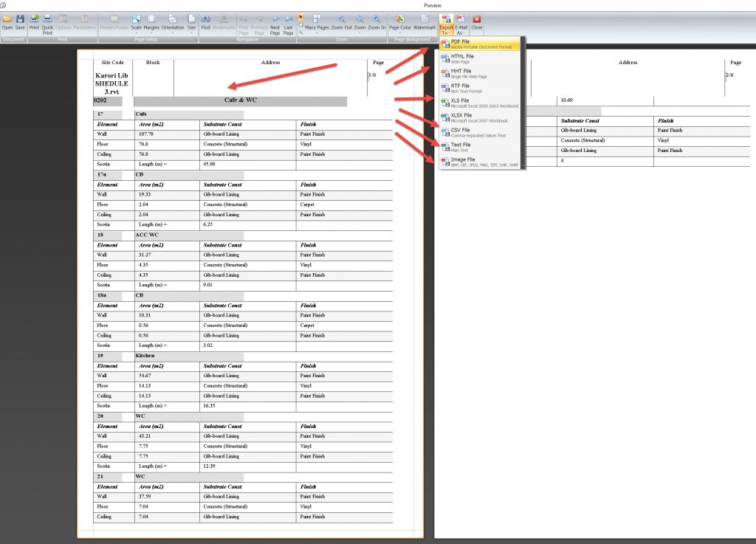Screen dimensions: 756x544
Task: Open the E-Mail As dropdown button
Action: click(x=461, y=23)
